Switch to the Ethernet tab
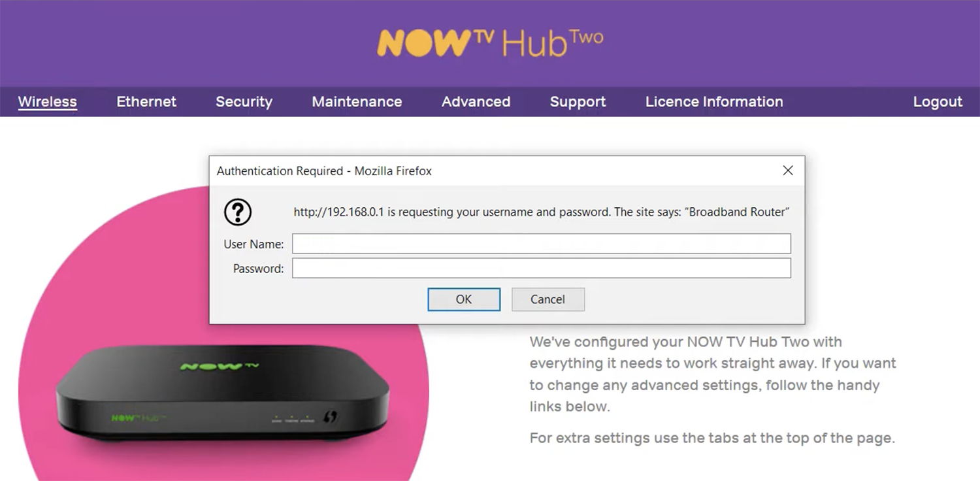Screen dimensions: 980x481 point(146,102)
